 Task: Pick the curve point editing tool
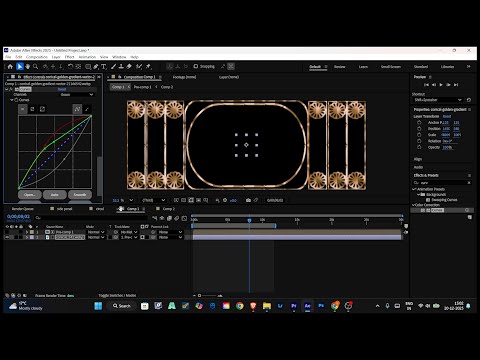[x=77, y=109]
